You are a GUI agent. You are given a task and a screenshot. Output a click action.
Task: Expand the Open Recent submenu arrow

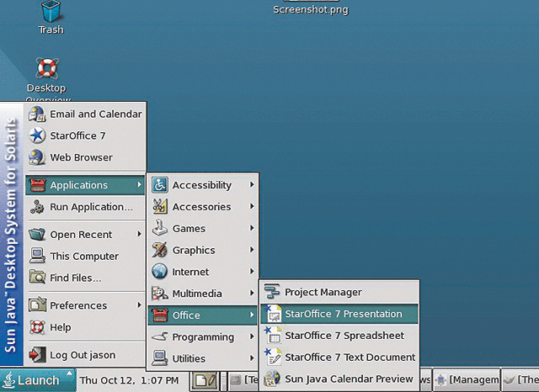pos(139,234)
